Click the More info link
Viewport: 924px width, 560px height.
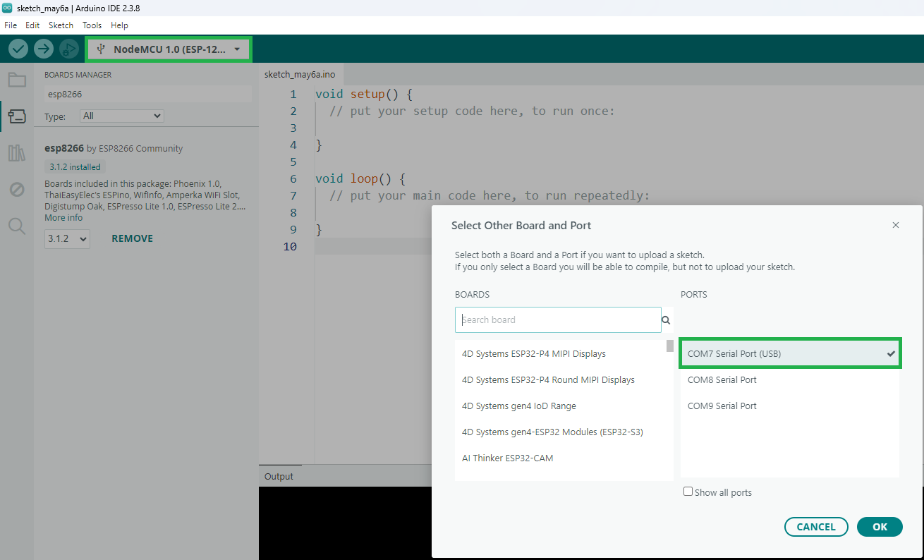pyautogui.click(x=63, y=217)
